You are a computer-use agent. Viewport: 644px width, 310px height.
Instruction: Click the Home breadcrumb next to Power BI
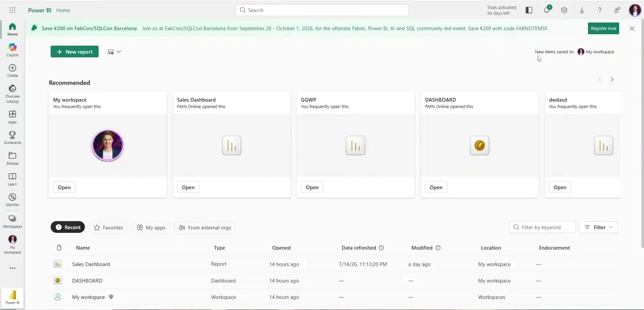[63, 10]
